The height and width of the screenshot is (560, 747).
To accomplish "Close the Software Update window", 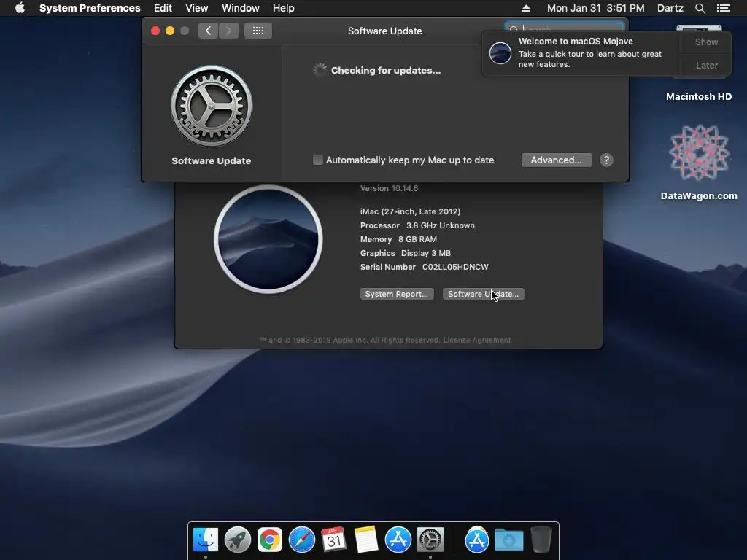I will pos(155,31).
